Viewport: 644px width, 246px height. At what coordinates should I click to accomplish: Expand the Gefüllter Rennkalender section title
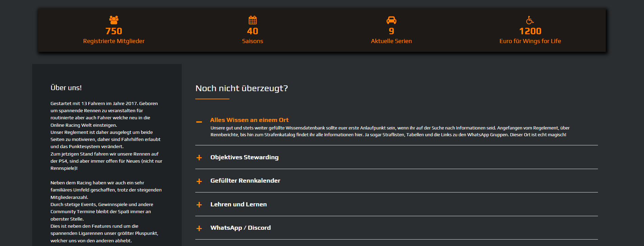click(x=245, y=181)
